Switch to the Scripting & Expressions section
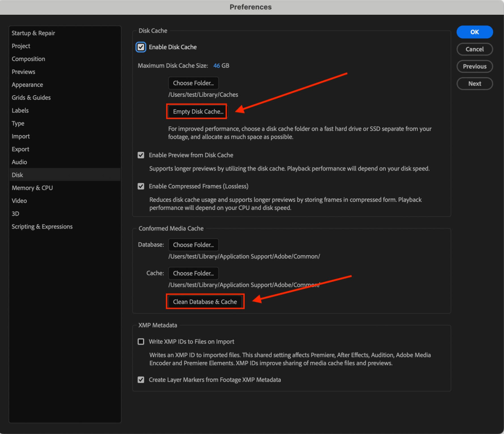504x434 pixels. tap(42, 226)
